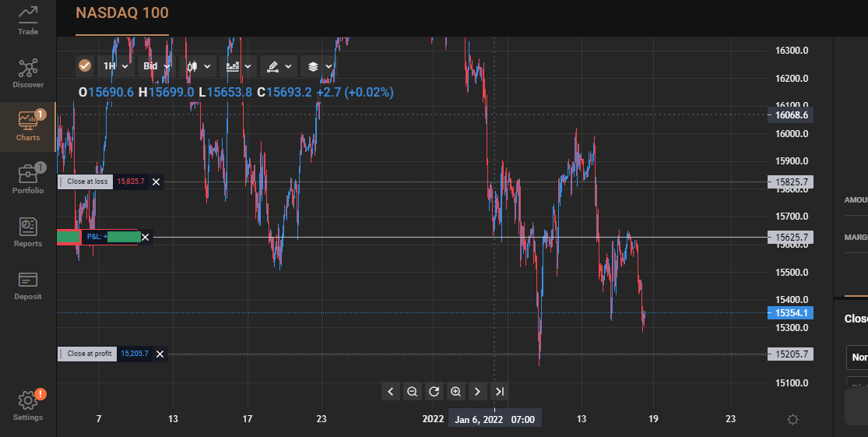868x437 pixels.
Task: Open Settings in the sidebar
Action: 28,406
